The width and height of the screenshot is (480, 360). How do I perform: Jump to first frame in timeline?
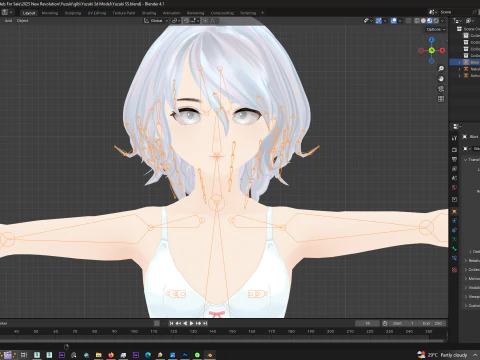pos(171,323)
